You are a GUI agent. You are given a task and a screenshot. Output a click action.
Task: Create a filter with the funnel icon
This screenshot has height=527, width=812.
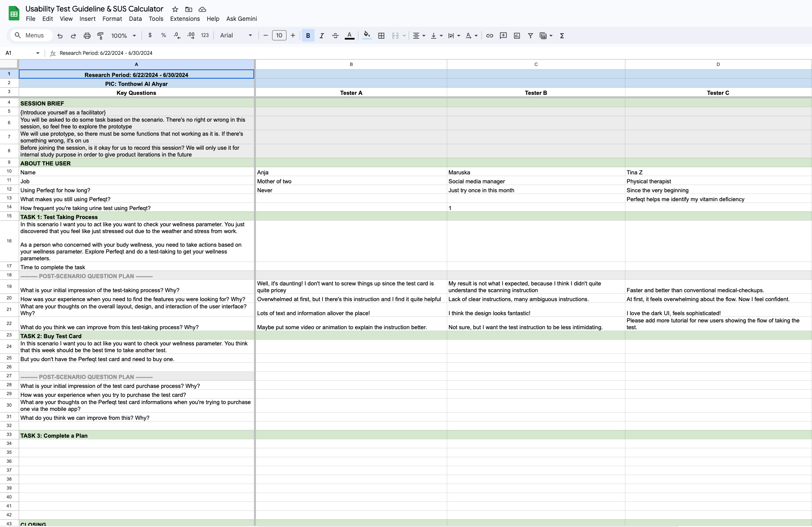click(531, 36)
